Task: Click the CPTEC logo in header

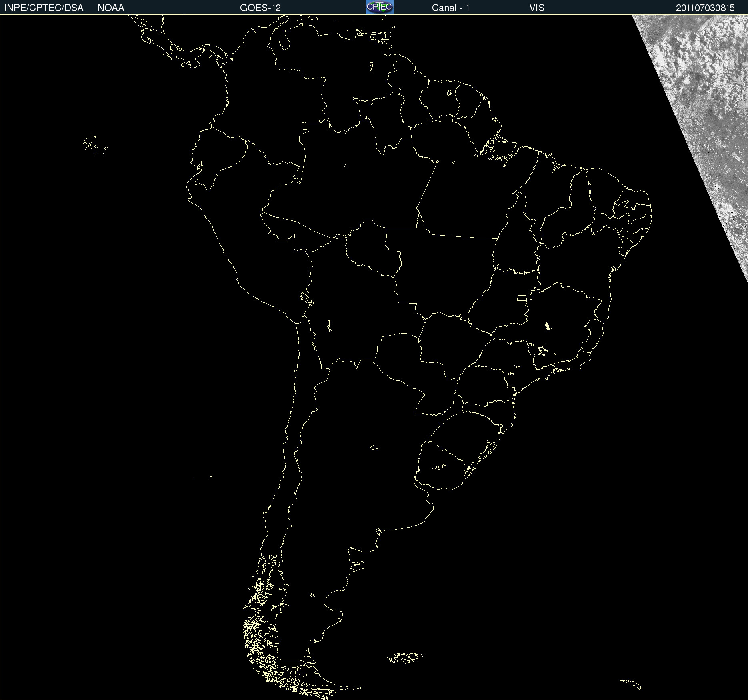Action: tap(380, 7)
